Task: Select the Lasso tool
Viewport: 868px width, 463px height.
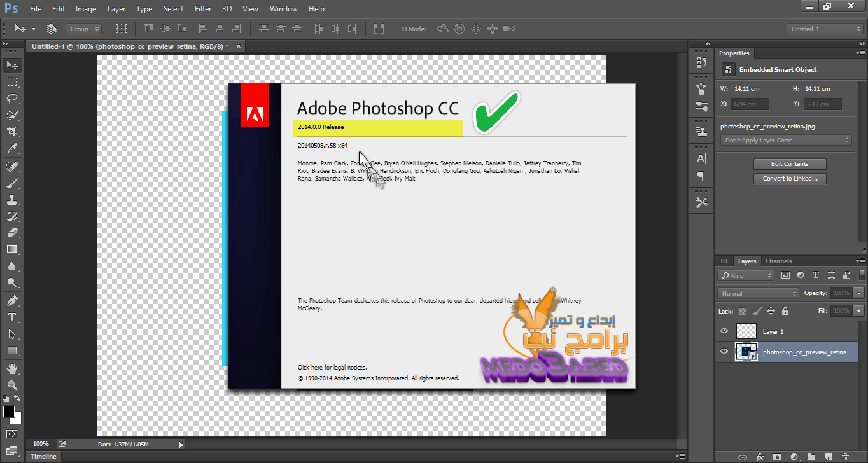Action: (x=12, y=99)
